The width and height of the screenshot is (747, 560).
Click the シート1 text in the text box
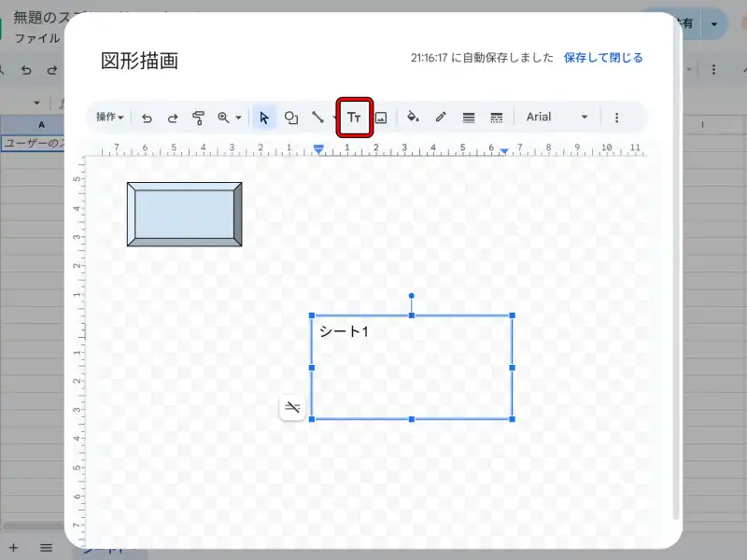click(x=344, y=331)
